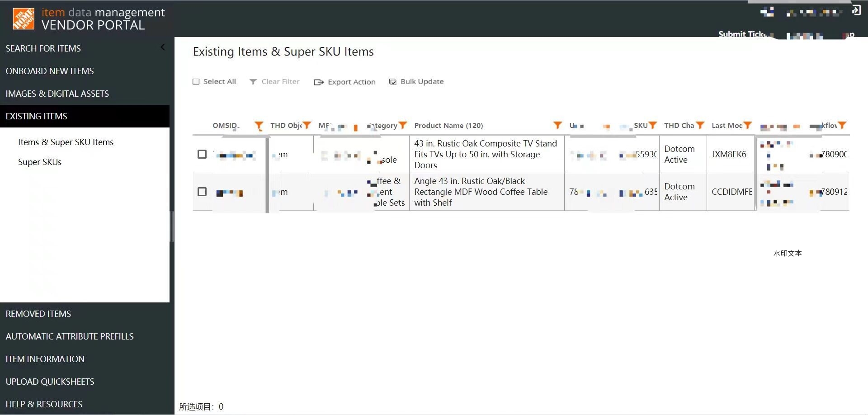868x415 pixels.
Task: Filter by Product Name column
Action: [x=557, y=125]
